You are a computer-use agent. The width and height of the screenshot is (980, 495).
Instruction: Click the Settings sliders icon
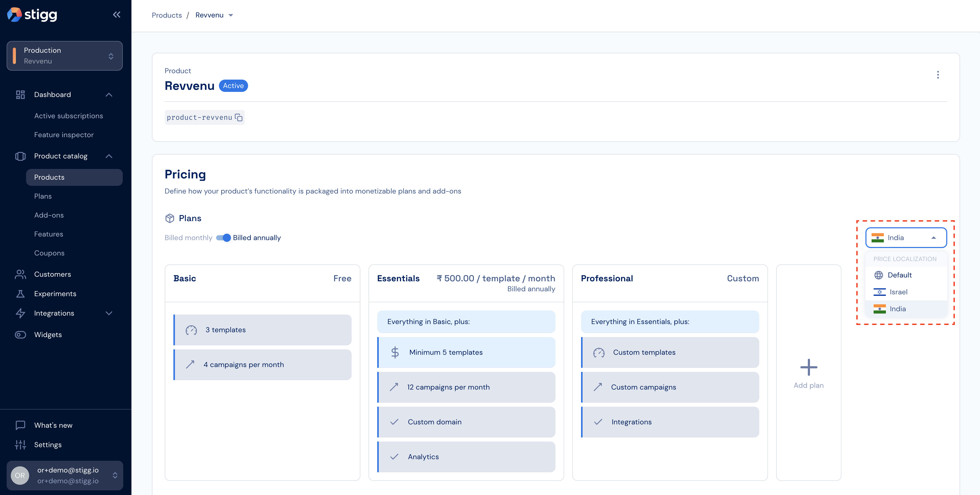(x=20, y=444)
